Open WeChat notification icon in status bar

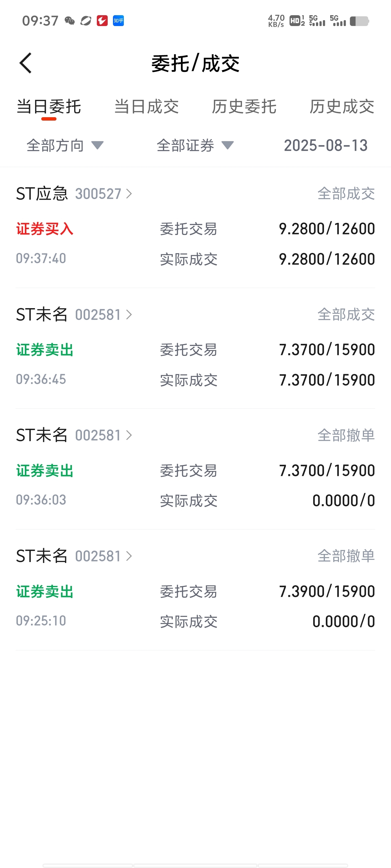pos(70,21)
